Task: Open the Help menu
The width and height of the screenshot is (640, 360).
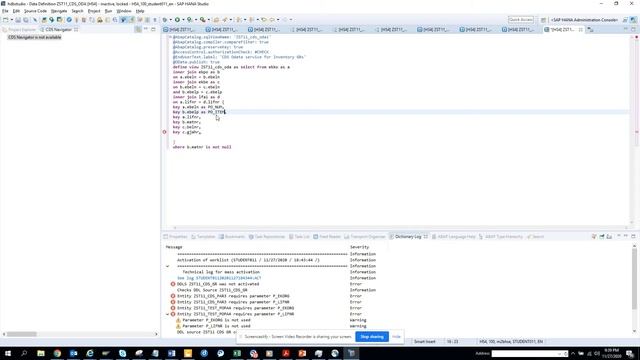Action: click(140, 11)
